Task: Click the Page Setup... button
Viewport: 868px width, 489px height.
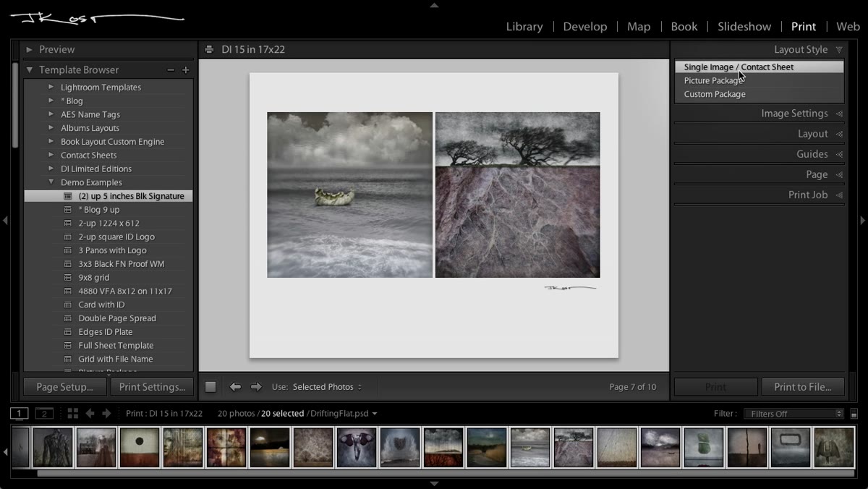Action: pos(65,387)
